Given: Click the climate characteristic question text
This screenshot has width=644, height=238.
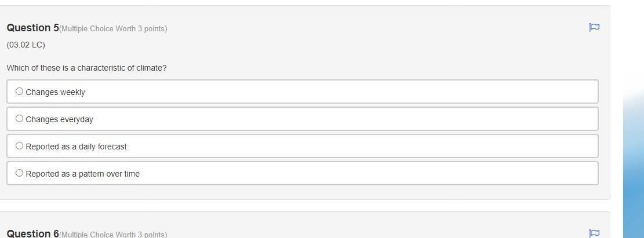Looking at the screenshot, I should coord(86,68).
